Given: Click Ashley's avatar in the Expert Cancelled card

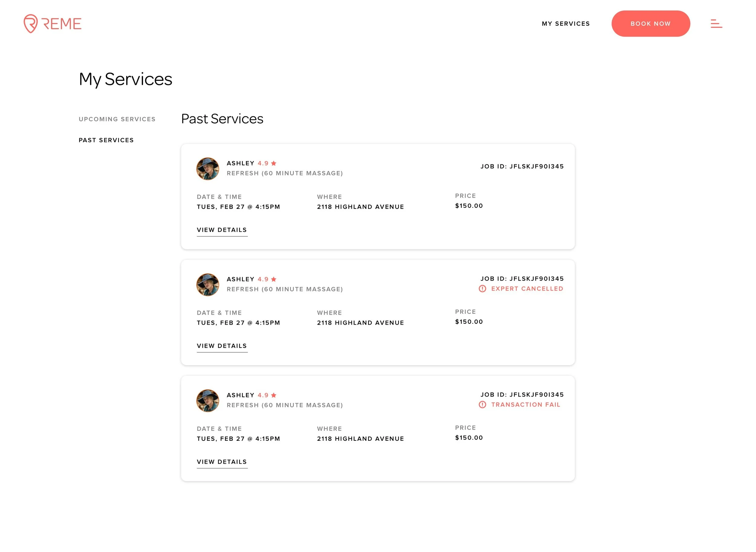Looking at the screenshot, I should 207,285.
